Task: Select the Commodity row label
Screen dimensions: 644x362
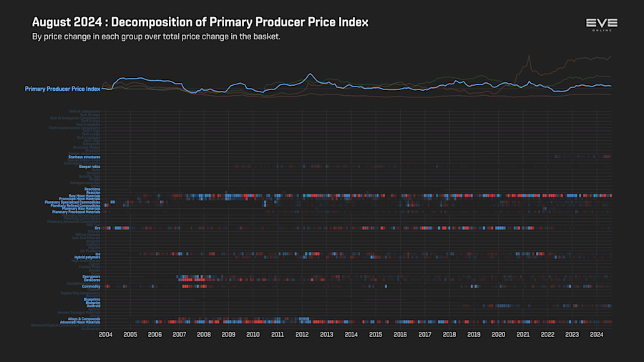Action: (x=91, y=286)
